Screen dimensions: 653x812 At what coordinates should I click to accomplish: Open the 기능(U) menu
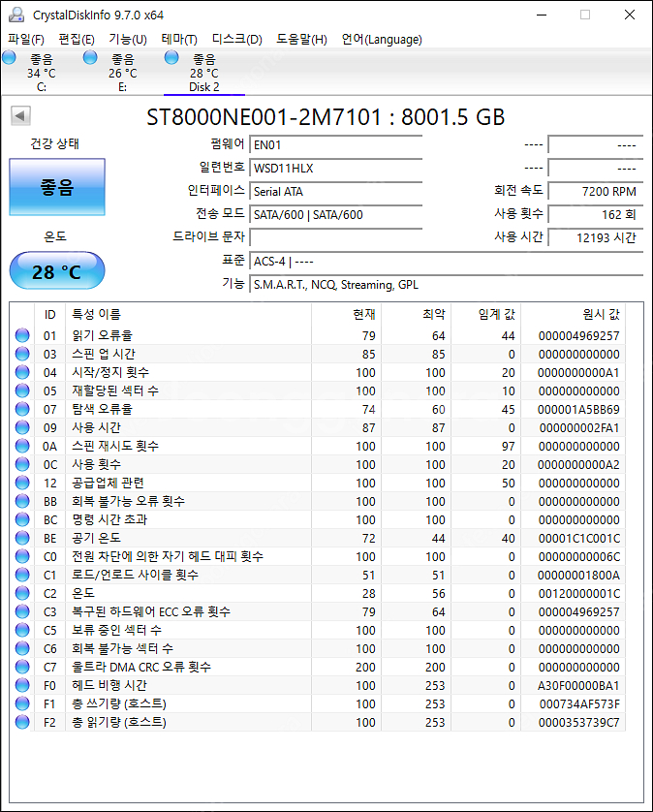click(127, 40)
